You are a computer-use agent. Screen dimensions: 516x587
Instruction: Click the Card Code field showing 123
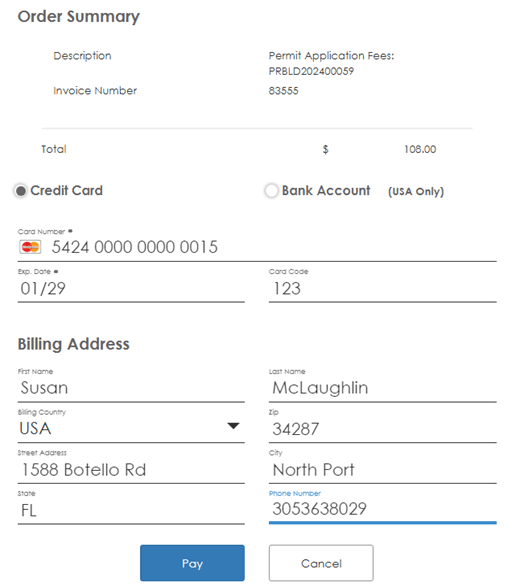click(383, 288)
